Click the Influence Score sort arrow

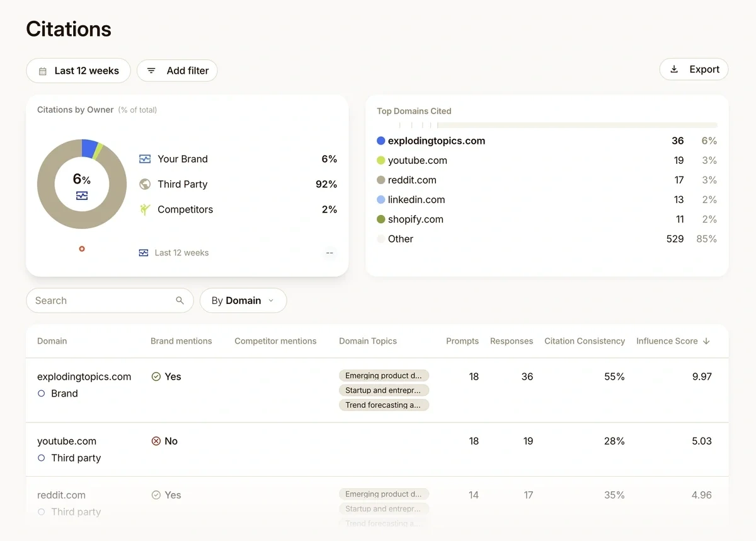click(x=706, y=341)
